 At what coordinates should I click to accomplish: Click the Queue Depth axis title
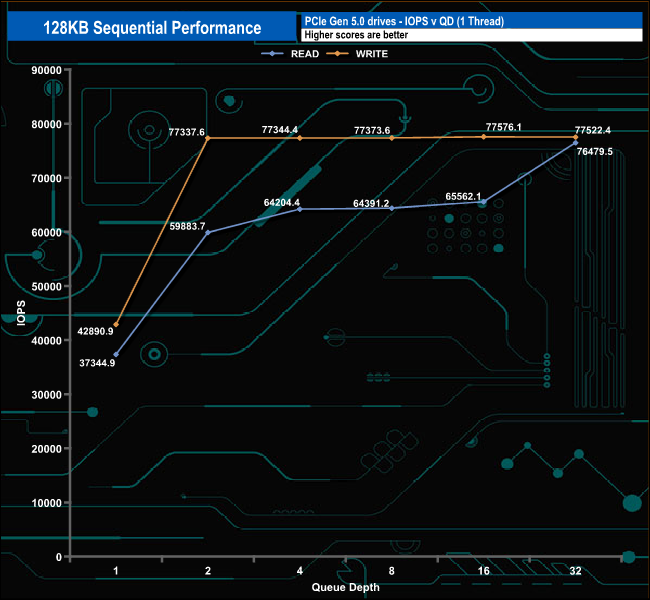point(345,587)
